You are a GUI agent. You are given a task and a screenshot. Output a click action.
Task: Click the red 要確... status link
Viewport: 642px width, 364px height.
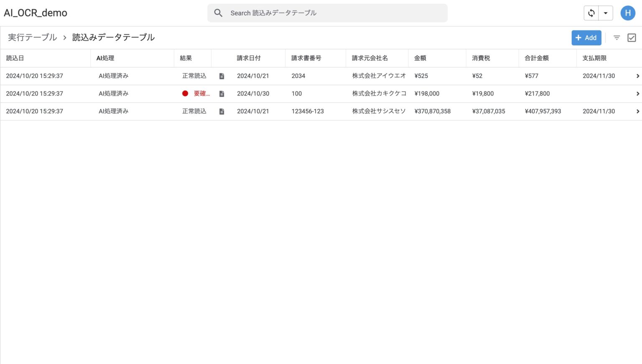tap(201, 94)
